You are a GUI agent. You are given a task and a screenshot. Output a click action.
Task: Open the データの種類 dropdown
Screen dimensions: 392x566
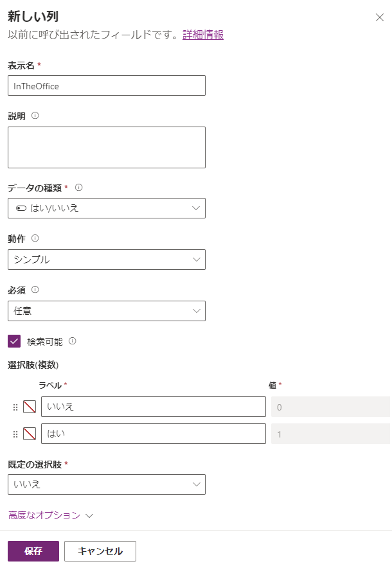click(x=107, y=208)
